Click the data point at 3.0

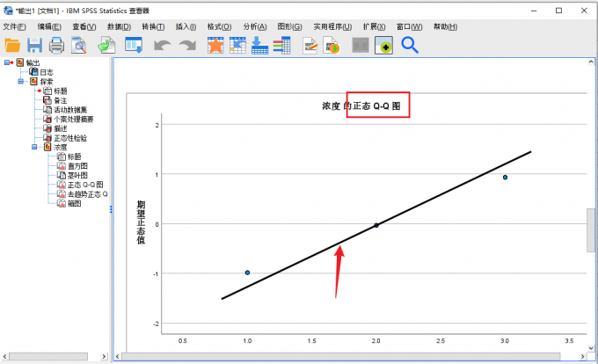pyautogui.click(x=505, y=178)
